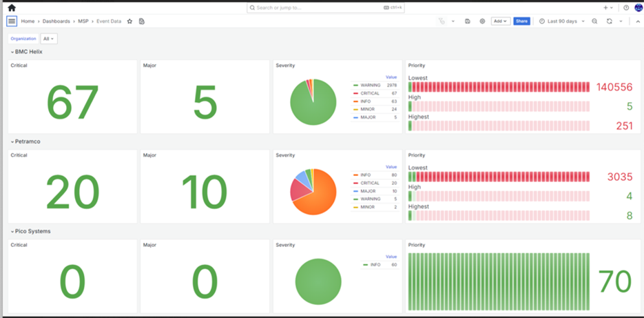Go to MSP folder breadcrumb
Viewport: 644px width, 318px height.
tap(83, 21)
